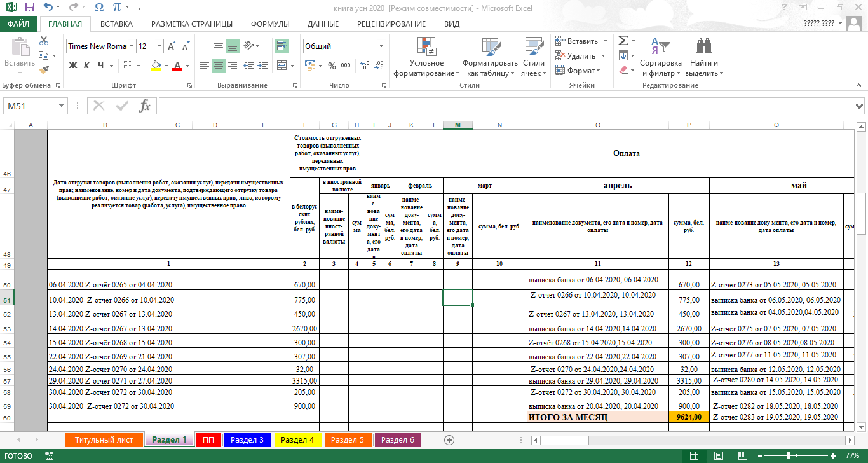Click the Sort and Filter (Сортировка и фильтр) icon
This screenshot has height=463, width=868.
click(660, 57)
